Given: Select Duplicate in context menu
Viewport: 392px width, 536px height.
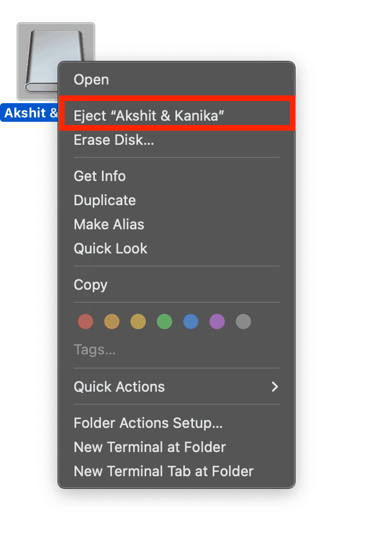Looking at the screenshot, I should tap(105, 200).
